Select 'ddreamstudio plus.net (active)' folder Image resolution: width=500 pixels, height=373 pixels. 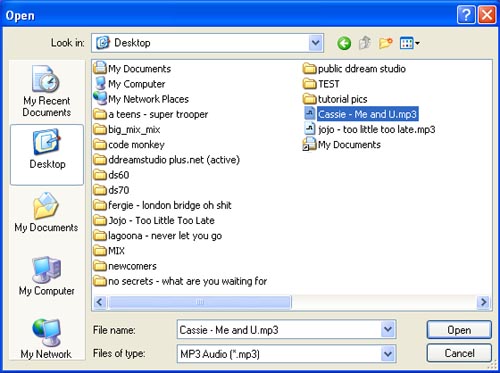point(167,160)
